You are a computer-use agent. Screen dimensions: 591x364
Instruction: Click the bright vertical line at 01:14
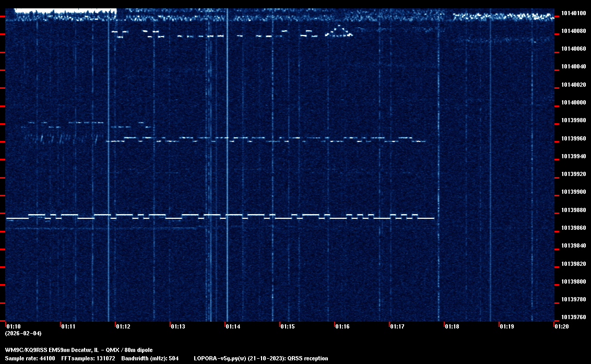click(227, 157)
